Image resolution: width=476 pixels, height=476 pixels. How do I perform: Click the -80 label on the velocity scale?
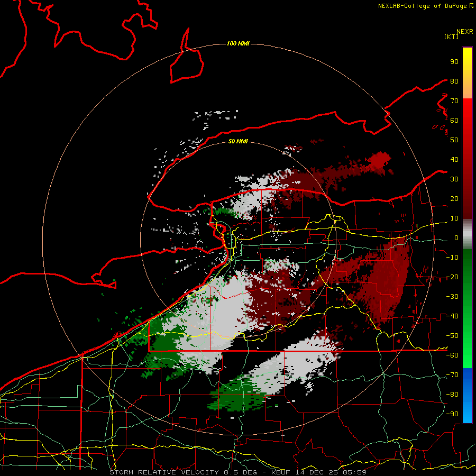452,395
